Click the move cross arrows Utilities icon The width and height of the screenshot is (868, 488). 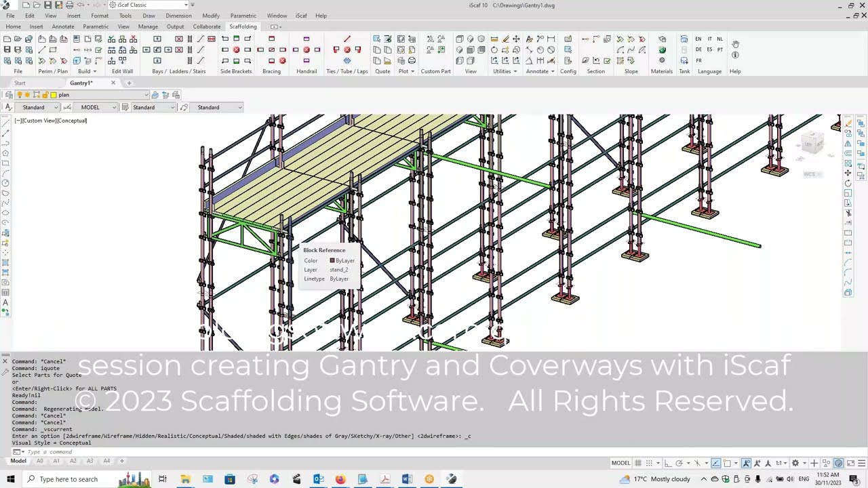coord(516,39)
